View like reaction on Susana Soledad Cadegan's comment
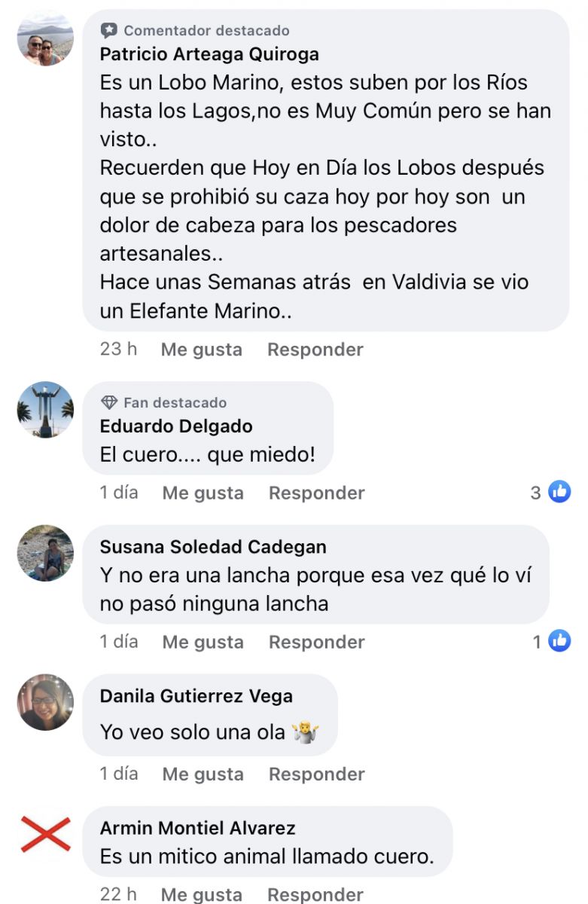588x904 pixels. [552, 642]
